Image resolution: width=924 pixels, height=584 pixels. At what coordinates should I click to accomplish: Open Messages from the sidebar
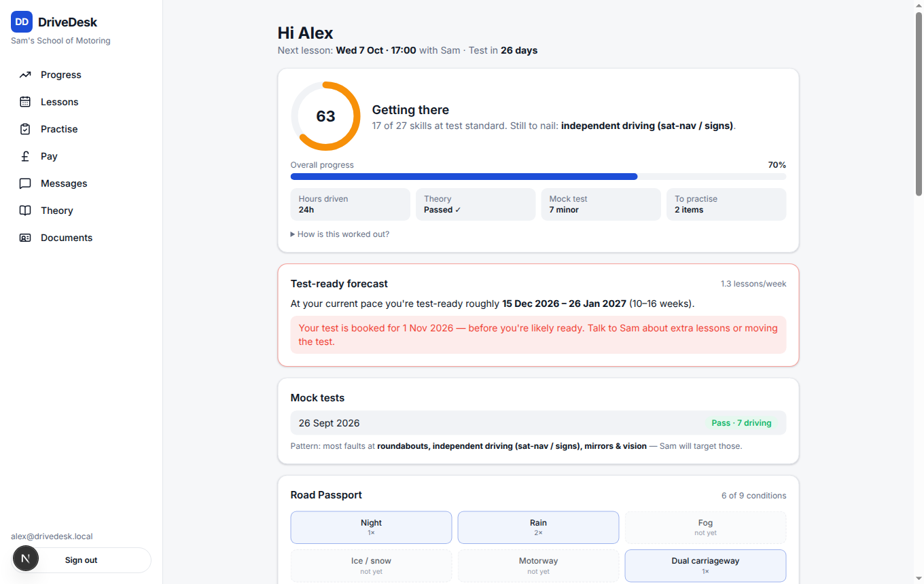click(81, 183)
